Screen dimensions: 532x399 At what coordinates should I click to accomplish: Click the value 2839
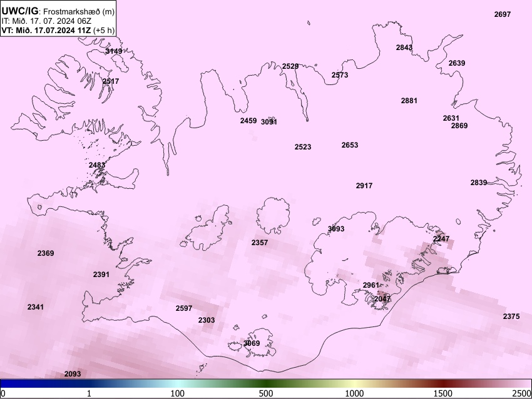(478, 183)
